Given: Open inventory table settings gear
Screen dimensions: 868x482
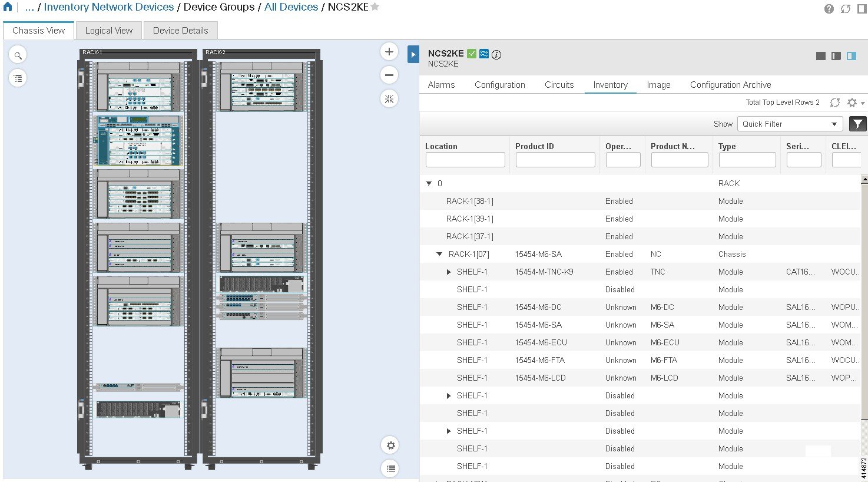Looking at the screenshot, I should point(852,103).
